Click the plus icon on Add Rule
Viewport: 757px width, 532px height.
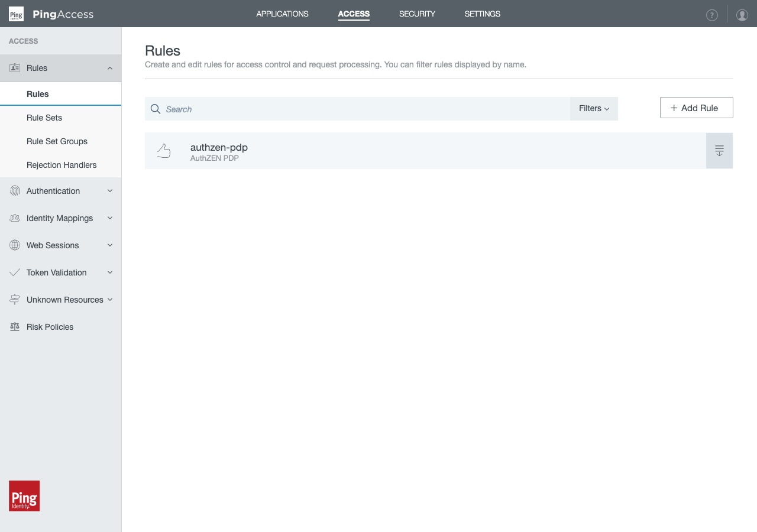click(x=674, y=108)
